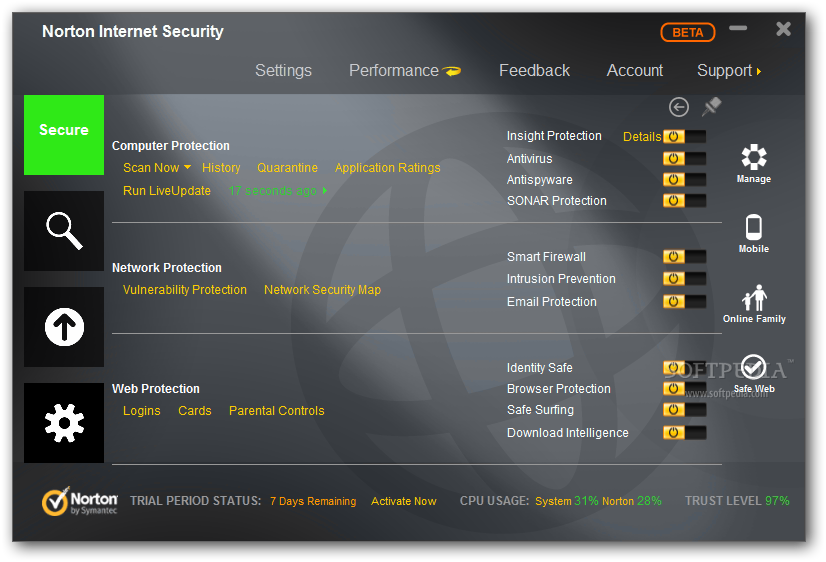
Task: Click the pin icon
Action: point(711,106)
